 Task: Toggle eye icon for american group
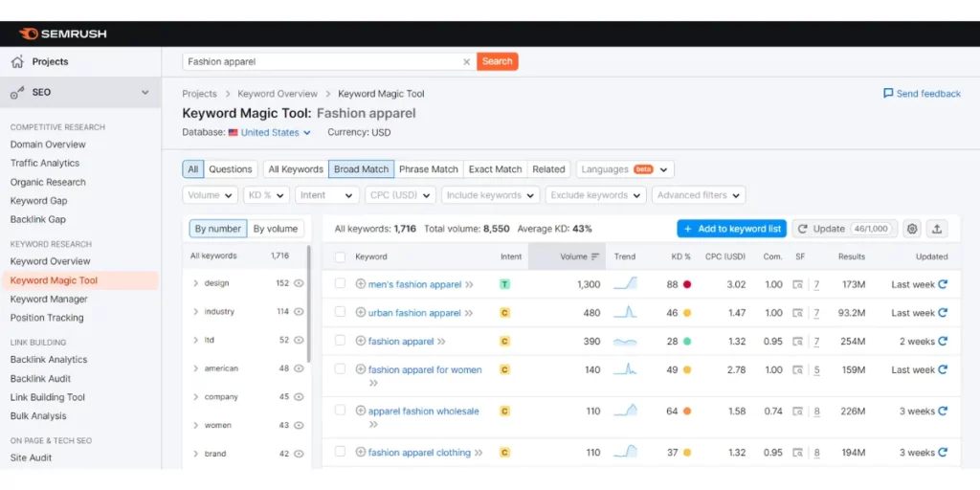click(x=299, y=368)
